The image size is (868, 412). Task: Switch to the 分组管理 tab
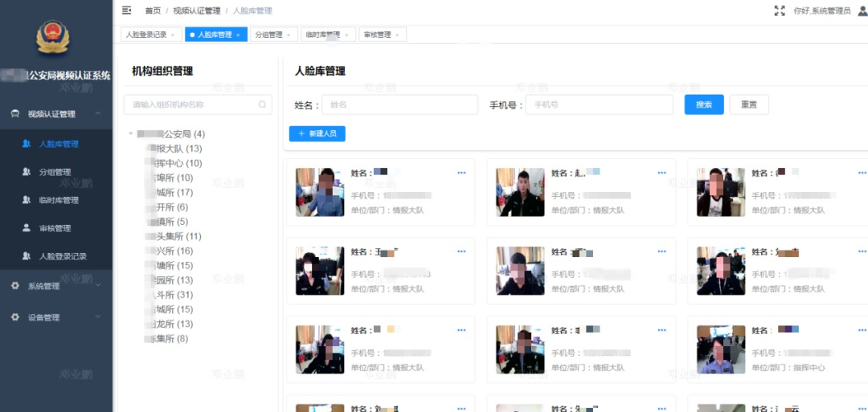pos(268,35)
